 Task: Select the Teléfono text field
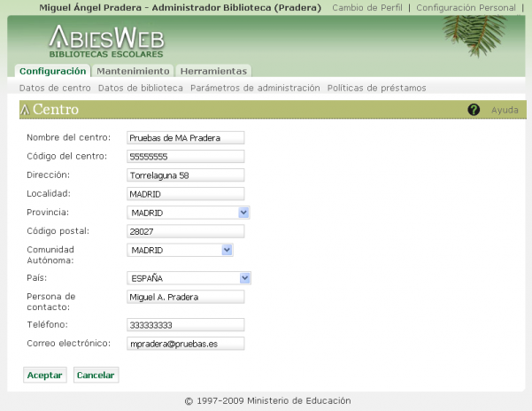tap(186, 325)
